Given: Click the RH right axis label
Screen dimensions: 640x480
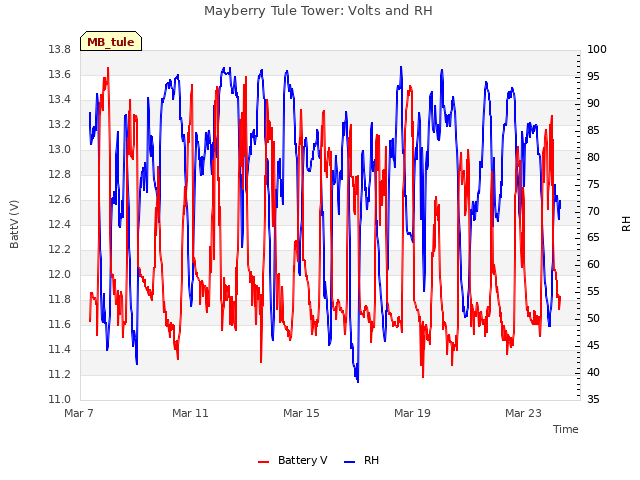Looking at the screenshot, I should pyautogui.click(x=626, y=224).
